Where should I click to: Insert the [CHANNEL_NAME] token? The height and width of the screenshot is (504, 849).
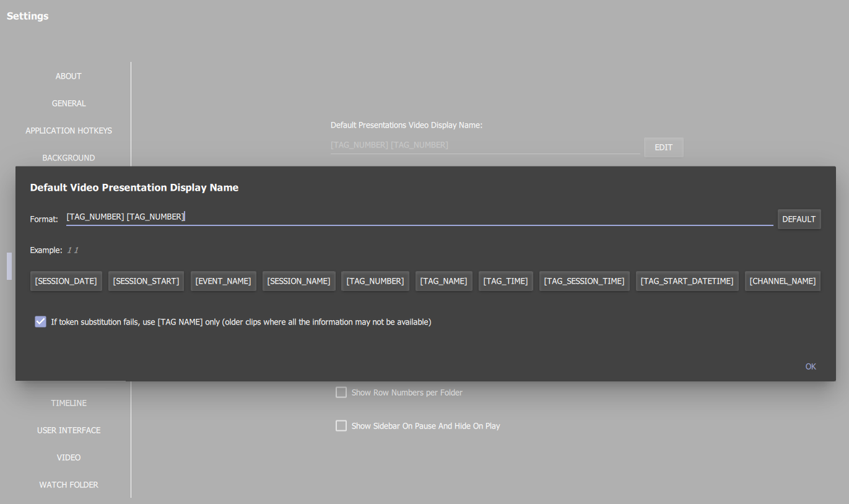(x=782, y=280)
